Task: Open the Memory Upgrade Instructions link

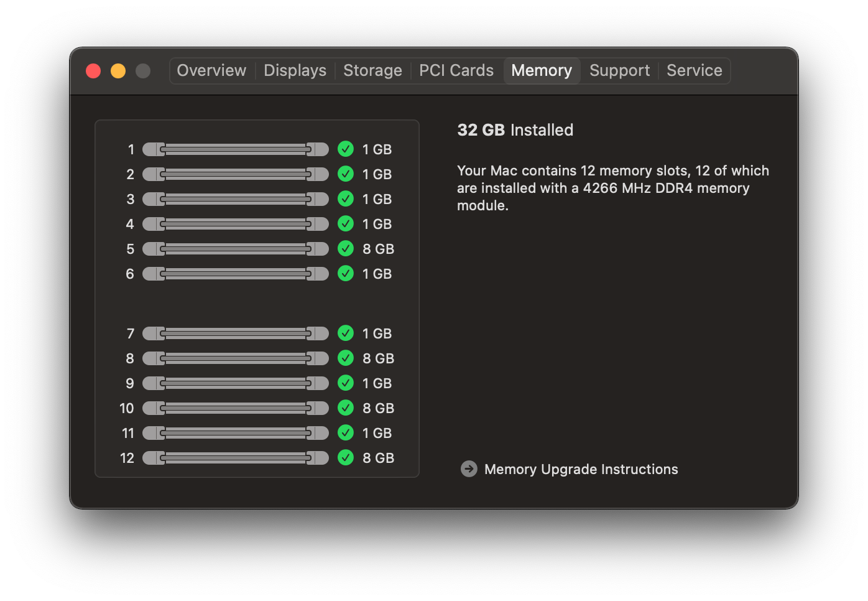Action: [x=581, y=469]
